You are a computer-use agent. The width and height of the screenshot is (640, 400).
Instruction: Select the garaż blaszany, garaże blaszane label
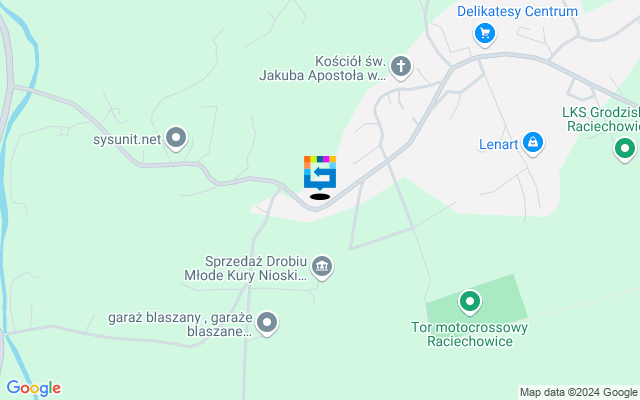pos(180,324)
